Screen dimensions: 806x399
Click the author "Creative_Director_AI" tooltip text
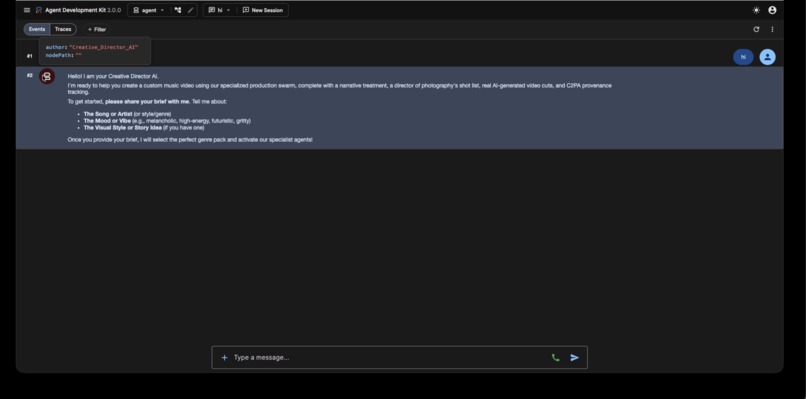pos(92,47)
